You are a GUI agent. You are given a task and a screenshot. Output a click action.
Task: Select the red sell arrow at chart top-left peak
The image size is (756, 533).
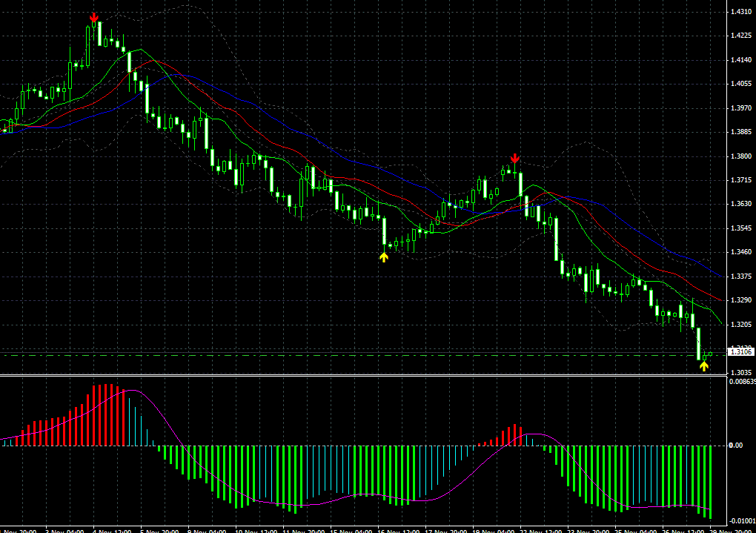pyautogui.click(x=94, y=17)
